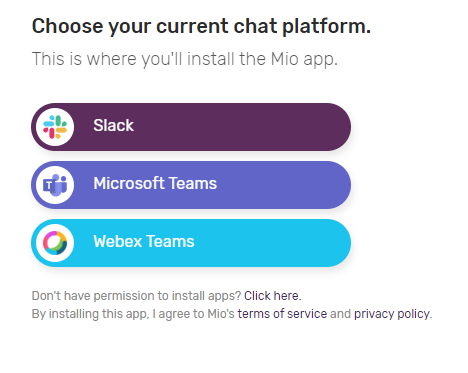Click the colorful ring Webex emblem

click(55, 243)
